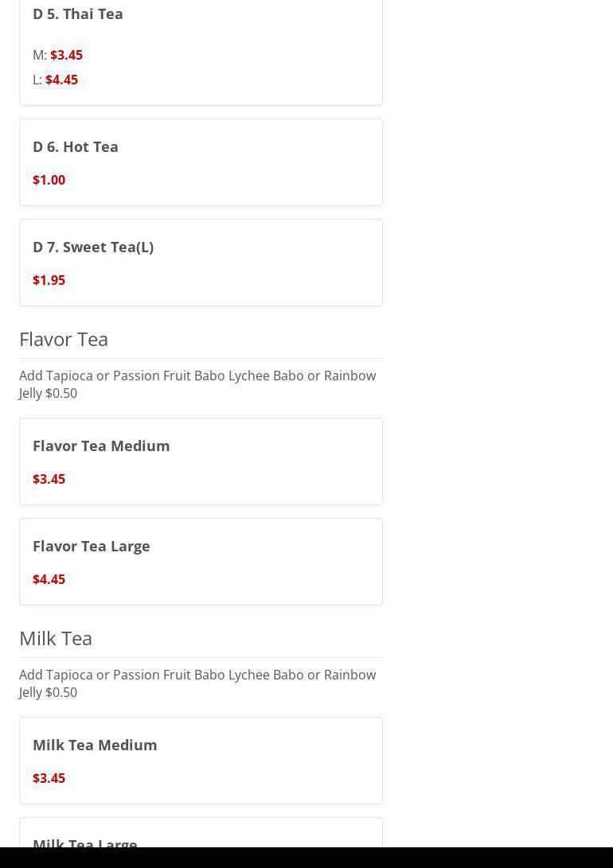Image resolution: width=613 pixels, height=868 pixels.
Task: Click the L: size label under Thai Tea
Action: tap(37, 80)
